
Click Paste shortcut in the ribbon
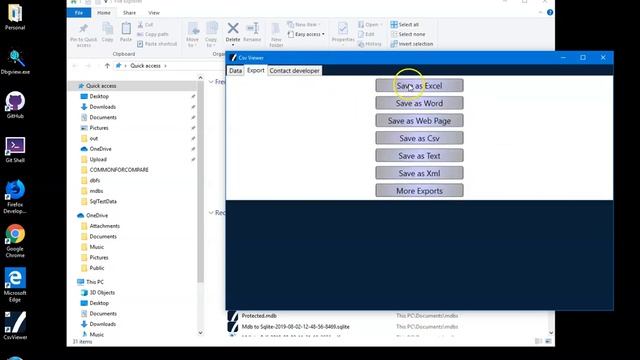pos(157,44)
